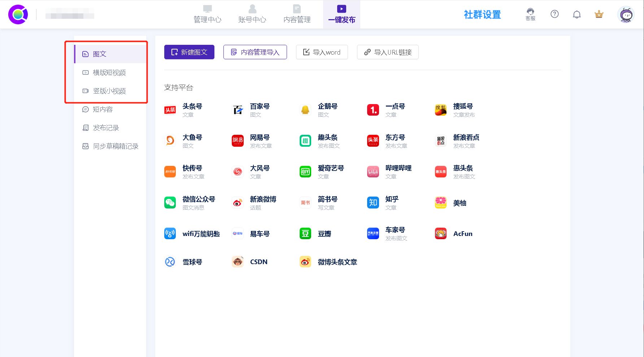Switch to the 内容管理 tab
Viewport: 644px width, 357px height.
point(297,14)
